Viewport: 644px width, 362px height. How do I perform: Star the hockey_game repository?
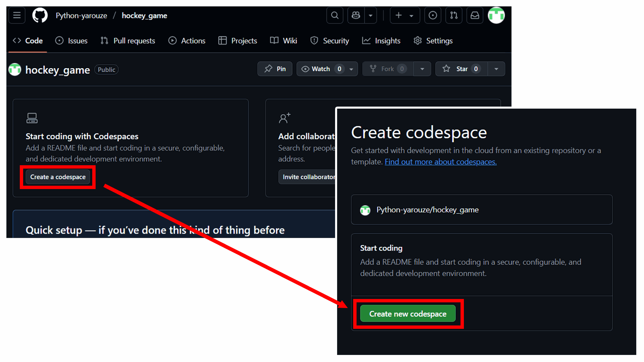tap(462, 69)
